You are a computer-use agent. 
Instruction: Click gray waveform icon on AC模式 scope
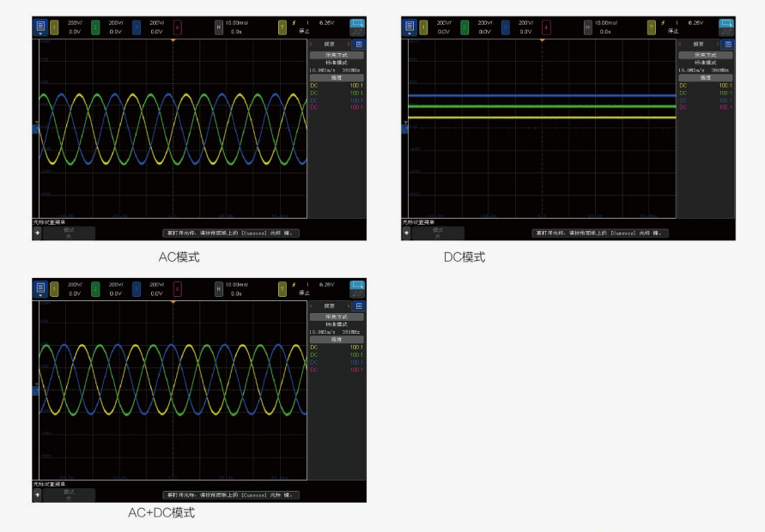tap(358, 33)
